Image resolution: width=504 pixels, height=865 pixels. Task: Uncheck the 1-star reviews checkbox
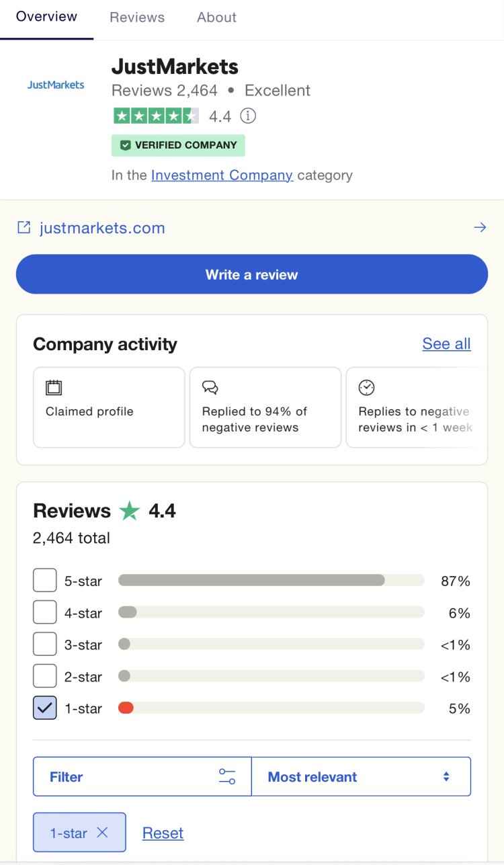pos(44,707)
